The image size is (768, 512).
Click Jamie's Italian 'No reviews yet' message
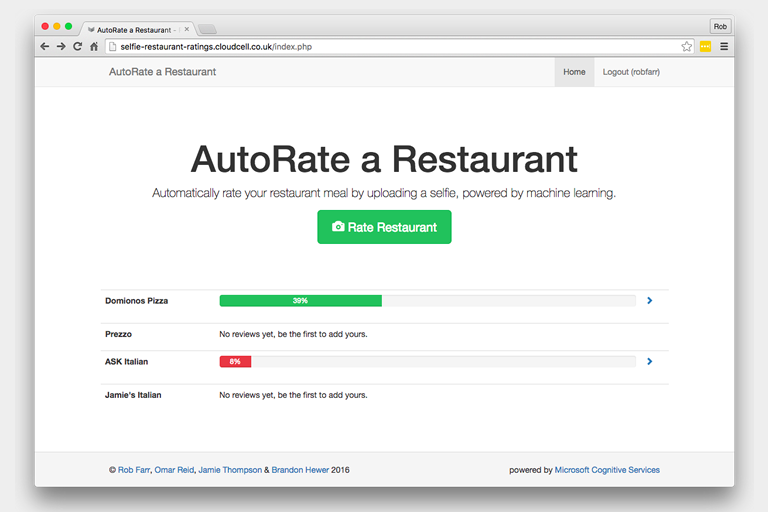[x=293, y=395]
